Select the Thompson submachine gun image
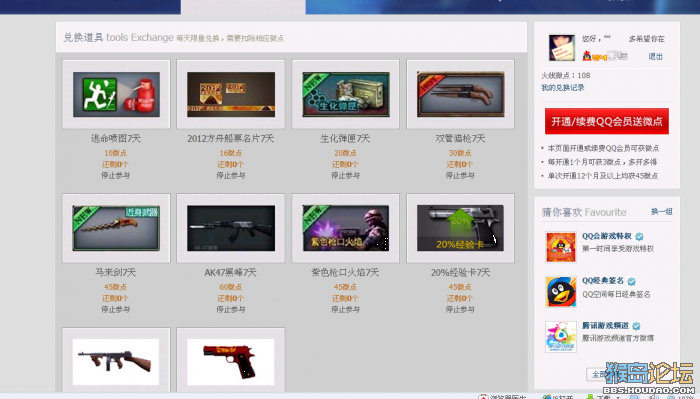Screen dimensions: 700x399 pyautogui.click(x=116, y=362)
